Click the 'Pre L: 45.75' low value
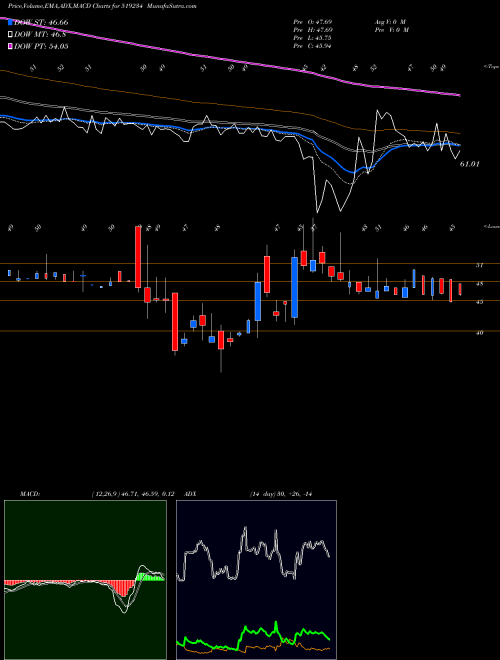The width and height of the screenshot is (500, 660). tap(313, 38)
